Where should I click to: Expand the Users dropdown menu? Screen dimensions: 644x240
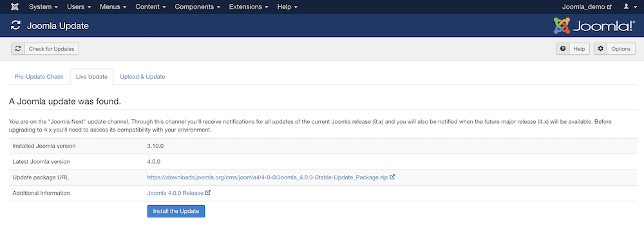pyautogui.click(x=79, y=7)
